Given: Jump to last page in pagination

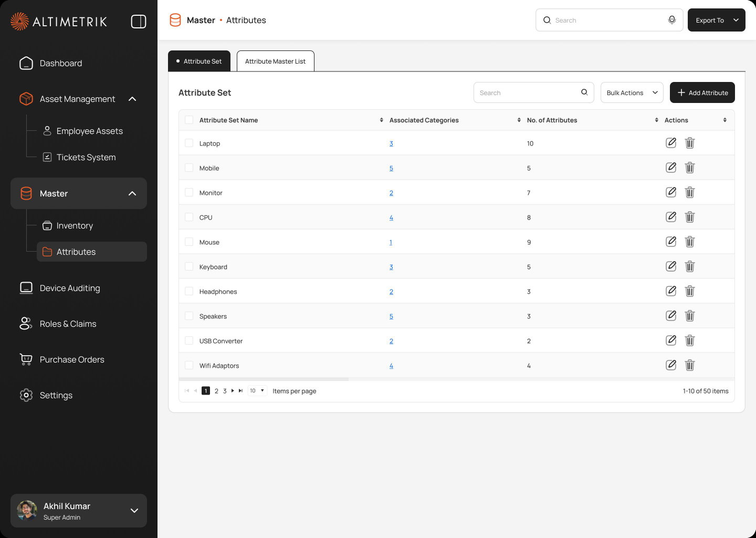Looking at the screenshot, I should click(x=240, y=391).
